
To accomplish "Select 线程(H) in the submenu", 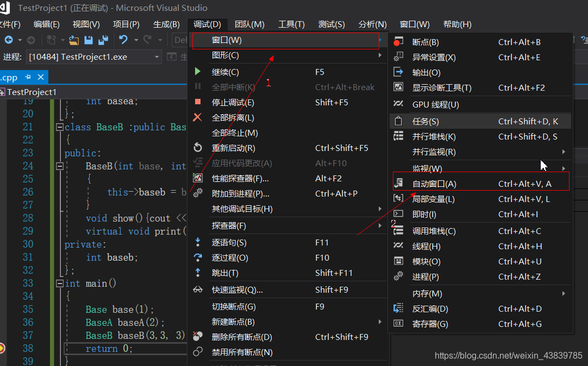I will point(481,246).
